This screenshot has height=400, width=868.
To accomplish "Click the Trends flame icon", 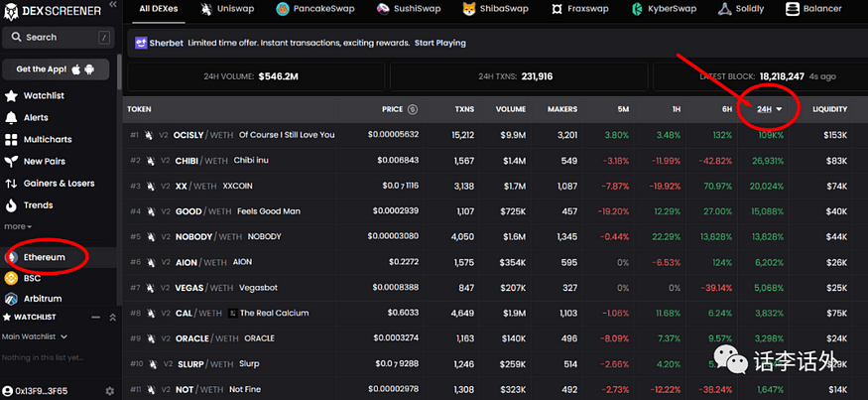I will [11, 205].
